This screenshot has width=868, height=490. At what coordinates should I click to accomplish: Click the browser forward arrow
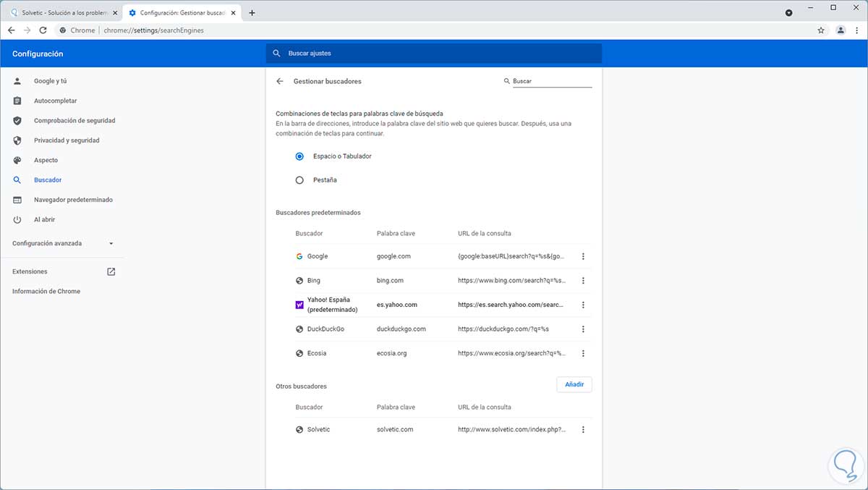click(x=27, y=30)
